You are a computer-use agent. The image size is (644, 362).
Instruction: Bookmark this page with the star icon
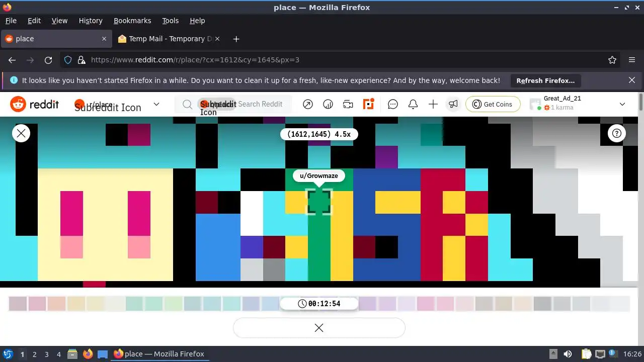coord(612,60)
